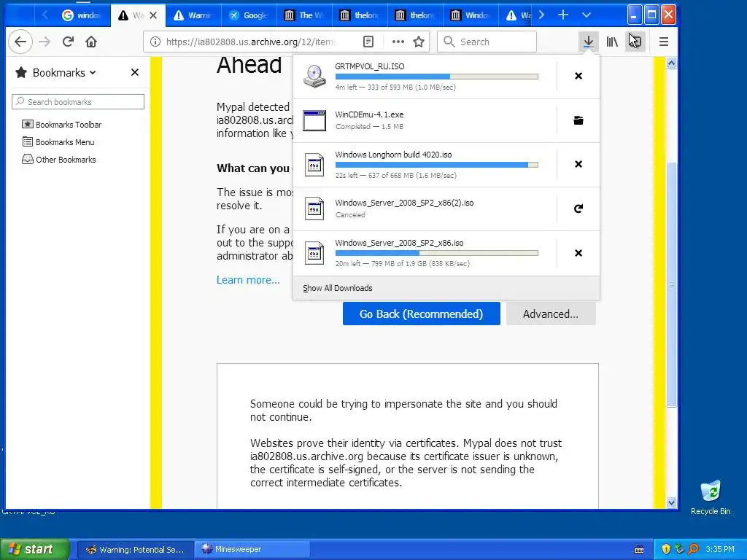Open the Windows start menu
Screen dimensions: 747x560
point(35,550)
